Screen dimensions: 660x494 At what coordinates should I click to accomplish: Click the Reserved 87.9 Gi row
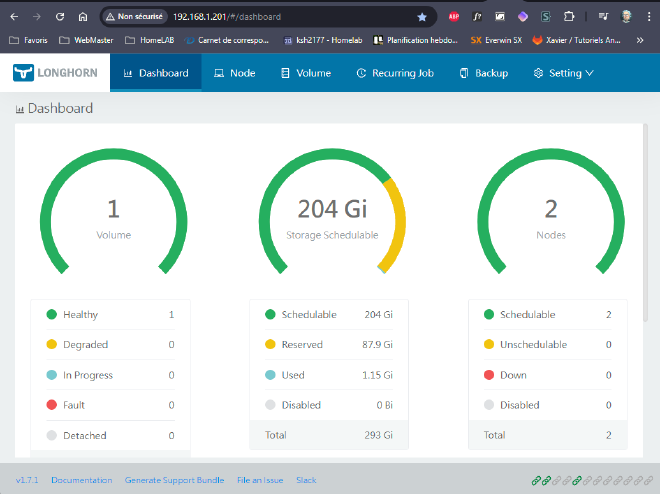(329, 345)
